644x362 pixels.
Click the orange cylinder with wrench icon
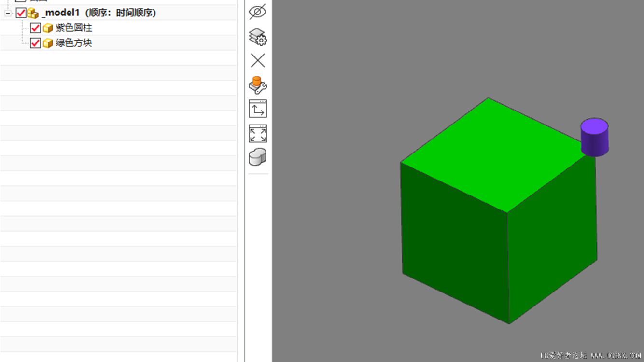click(258, 85)
